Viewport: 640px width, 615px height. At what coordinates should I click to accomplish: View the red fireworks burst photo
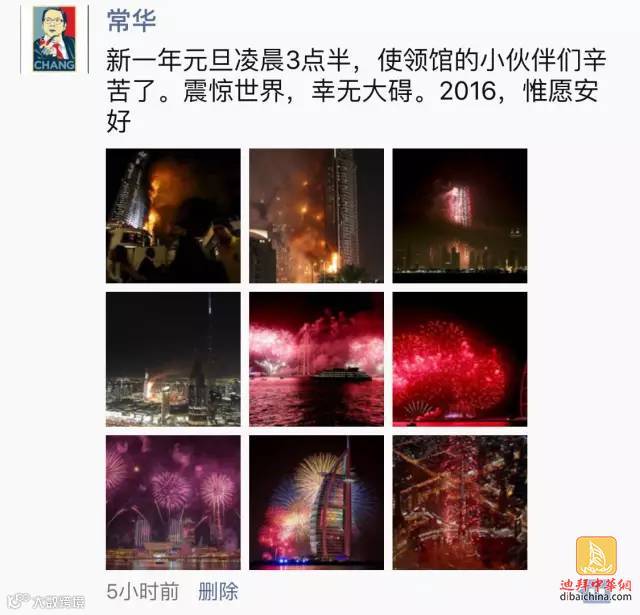click(x=460, y=359)
